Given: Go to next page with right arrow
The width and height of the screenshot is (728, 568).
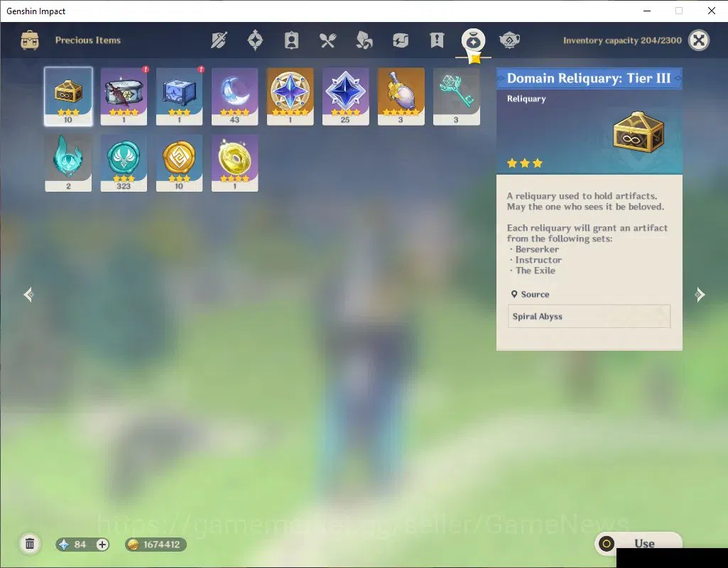Looking at the screenshot, I should pos(700,294).
